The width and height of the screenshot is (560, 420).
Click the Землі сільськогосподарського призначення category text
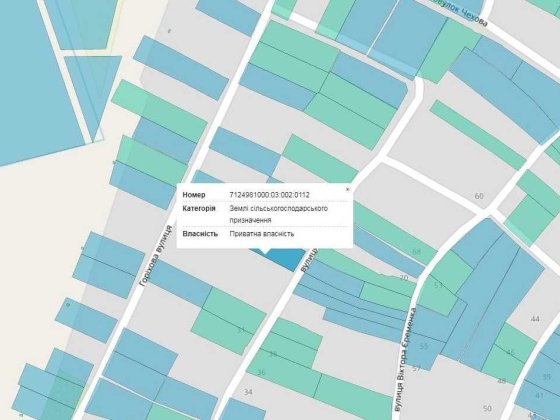pos(278,214)
